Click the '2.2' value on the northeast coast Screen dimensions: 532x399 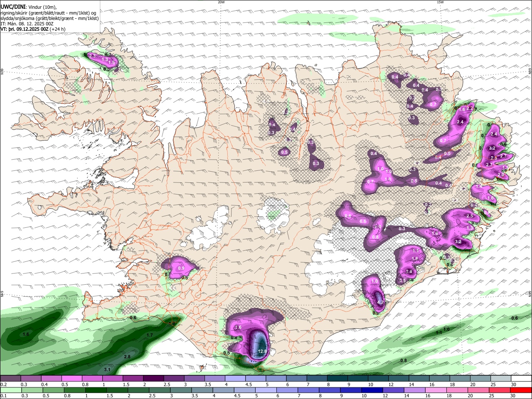(470, 108)
